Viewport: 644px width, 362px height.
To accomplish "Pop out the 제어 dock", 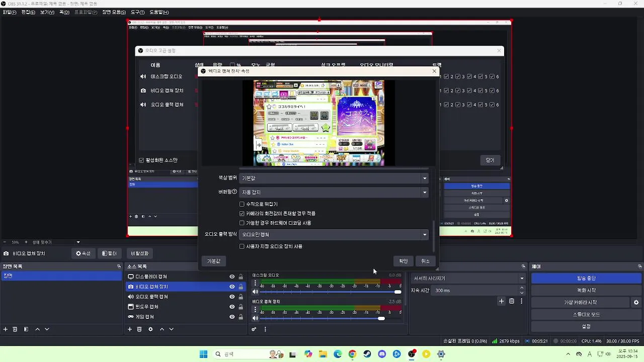I will (640, 266).
